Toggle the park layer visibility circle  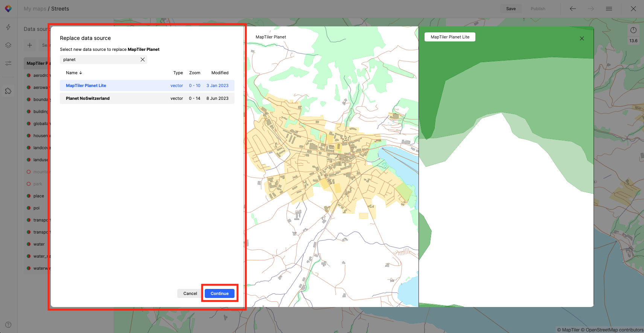point(29,184)
